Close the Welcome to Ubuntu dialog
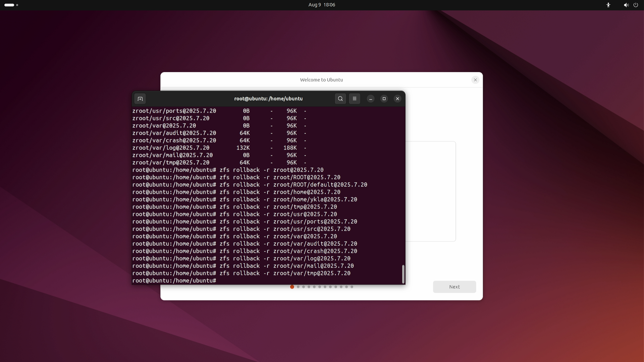The image size is (644, 362). (x=475, y=80)
